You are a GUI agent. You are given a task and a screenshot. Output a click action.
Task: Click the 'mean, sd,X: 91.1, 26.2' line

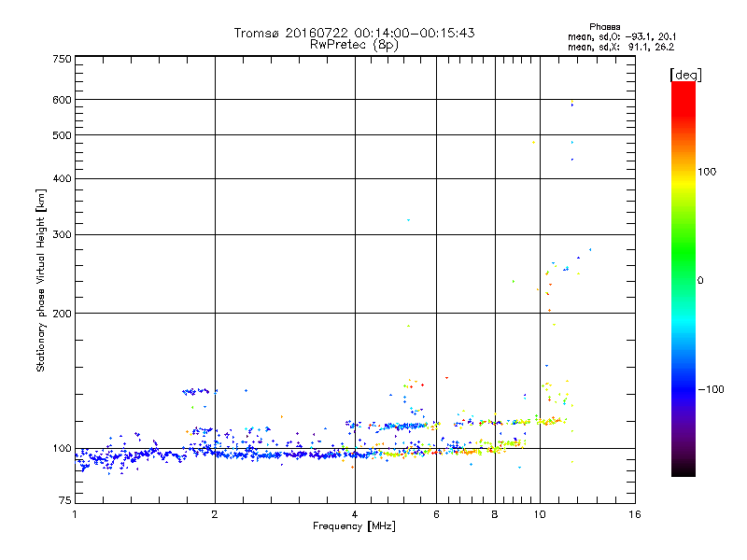coord(621,47)
